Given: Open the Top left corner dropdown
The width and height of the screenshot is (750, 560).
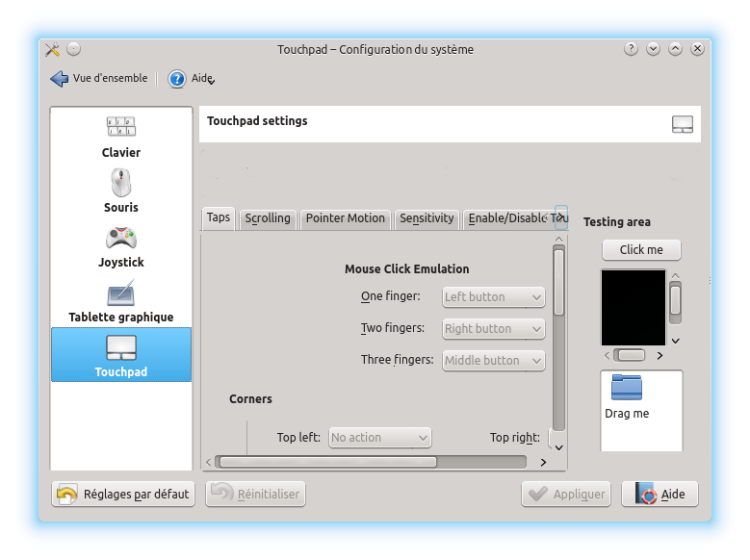Looking at the screenshot, I should click(379, 438).
